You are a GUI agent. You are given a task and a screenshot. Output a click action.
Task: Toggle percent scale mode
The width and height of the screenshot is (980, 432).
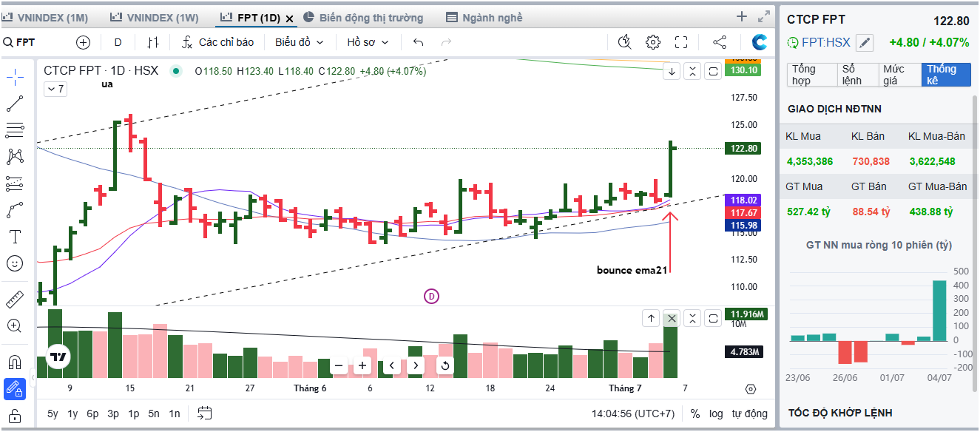[x=695, y=414]
